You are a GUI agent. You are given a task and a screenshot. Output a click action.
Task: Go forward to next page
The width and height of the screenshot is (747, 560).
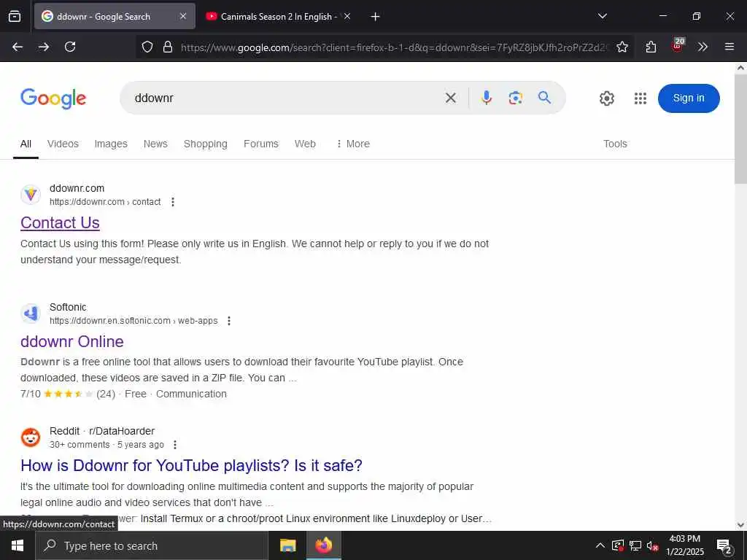point(44,47)
